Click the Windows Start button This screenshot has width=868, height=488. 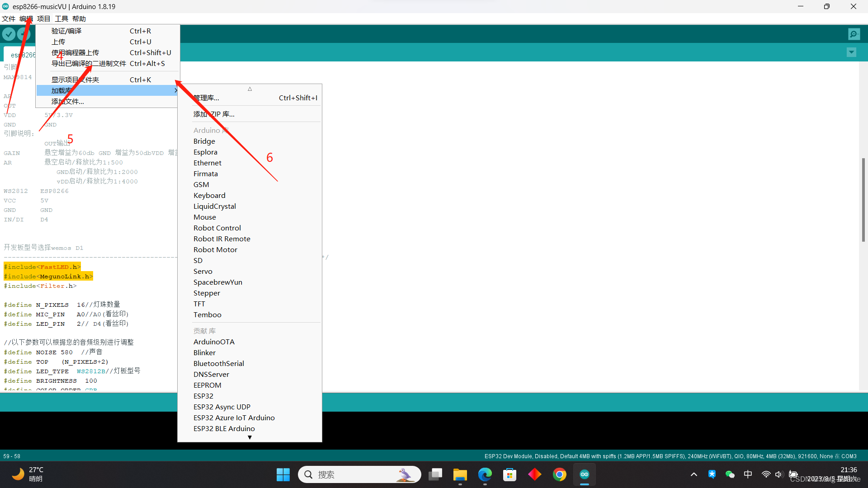point(283,474)
